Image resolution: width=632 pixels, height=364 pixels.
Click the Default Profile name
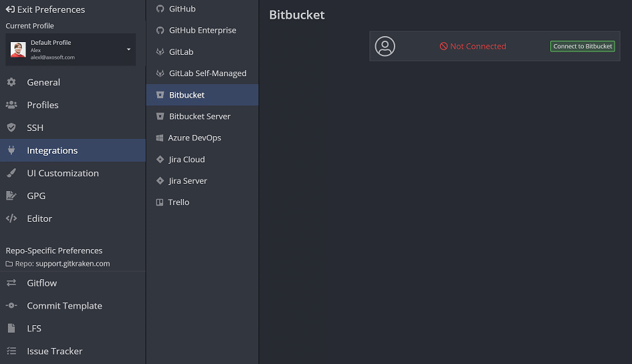pos(51,42)
